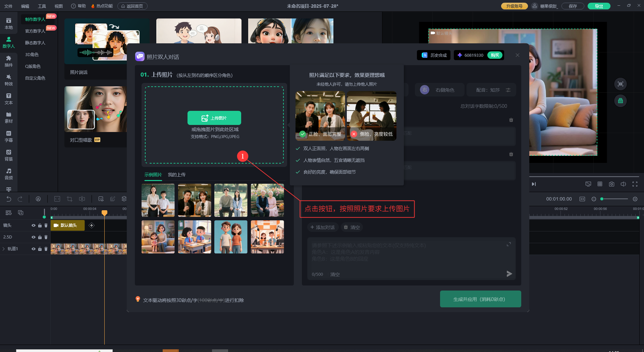Open the 特效 effects panel

coord(9,80)
